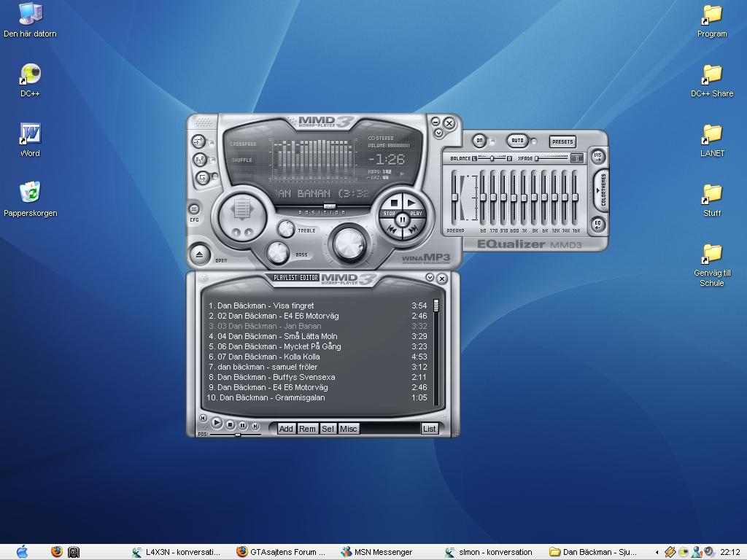Click the playlist scrollbar thumb
The image size is (747, 560).
pos(436,306)
